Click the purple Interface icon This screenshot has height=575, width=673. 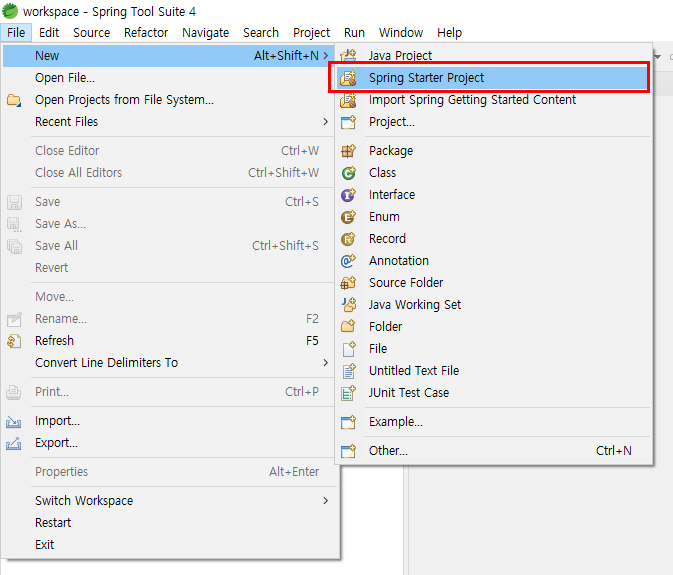point(348,195)
